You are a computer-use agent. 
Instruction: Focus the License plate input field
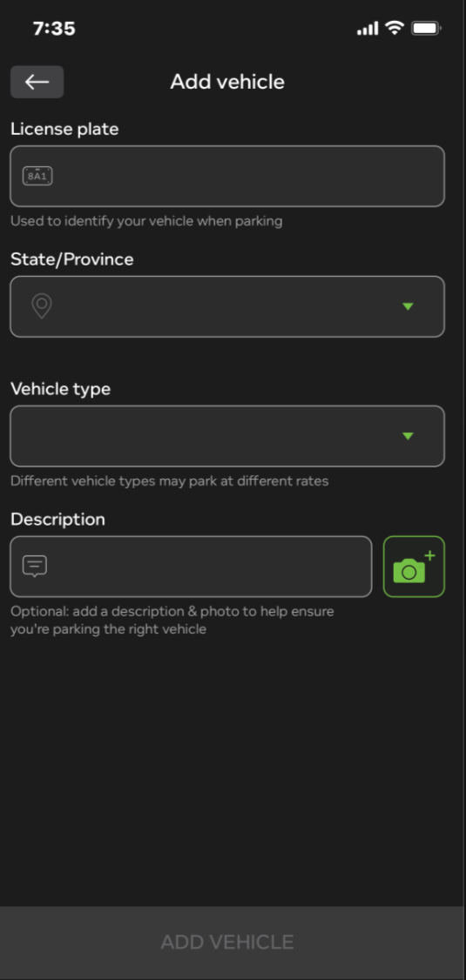click(x=227, y=177)
